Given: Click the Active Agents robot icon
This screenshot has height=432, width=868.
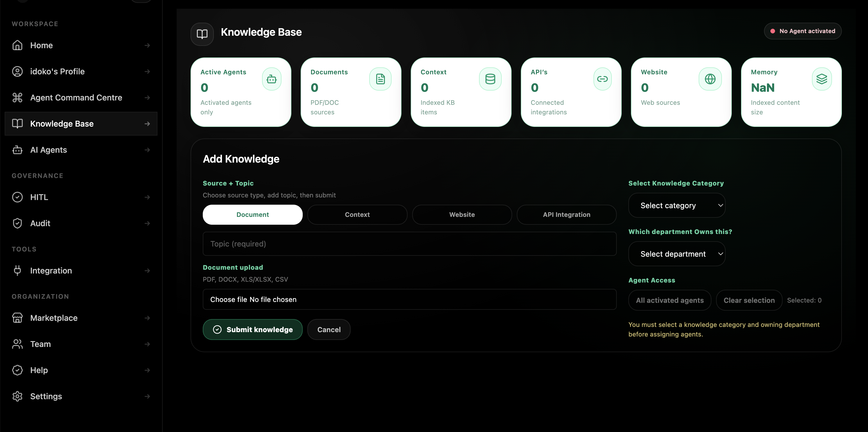Looking at the screenshot, I should click(x=272, y=79).
